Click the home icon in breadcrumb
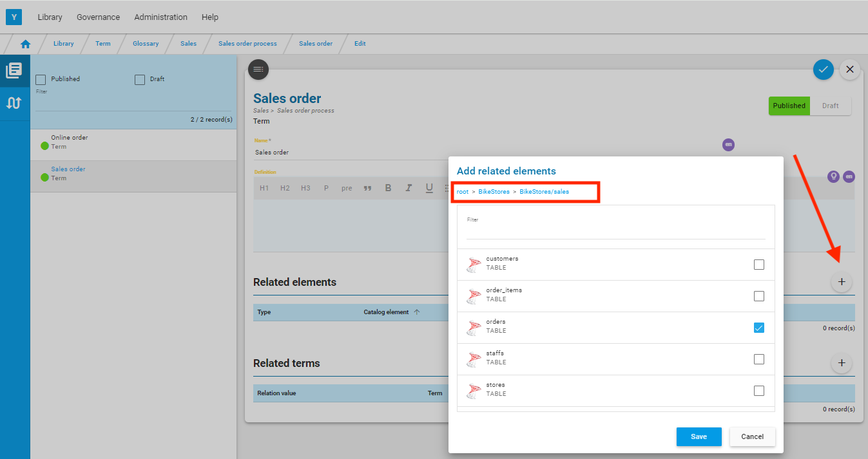Viewport: 868px width, 459px height. click(x=26, y=44)
